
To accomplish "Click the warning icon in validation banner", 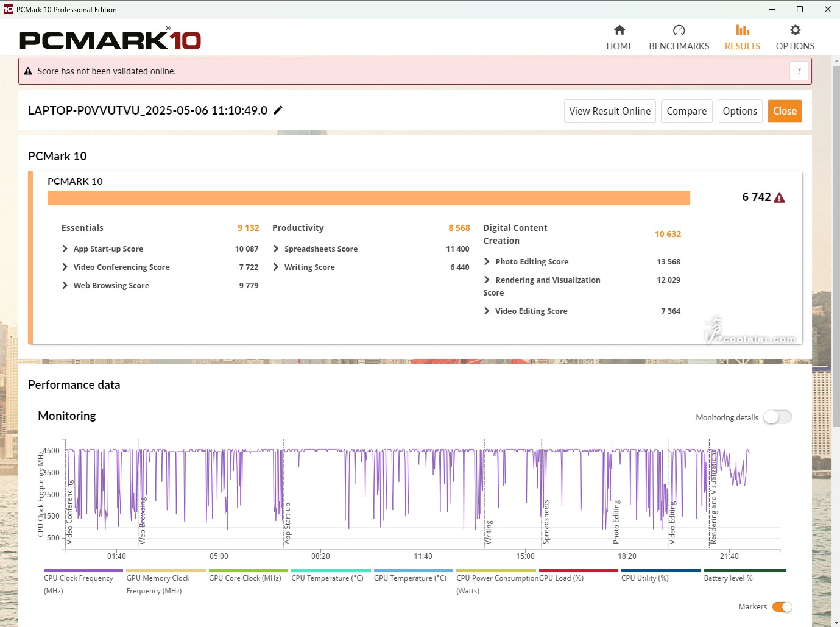I will 28,71.
